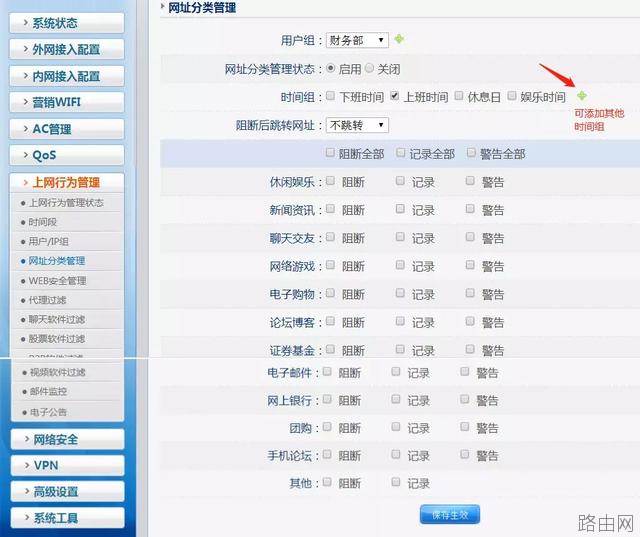The width and height of the screenshot is (640, 537).
Task: Open the 时间段 submenu item
Action: 42,222
